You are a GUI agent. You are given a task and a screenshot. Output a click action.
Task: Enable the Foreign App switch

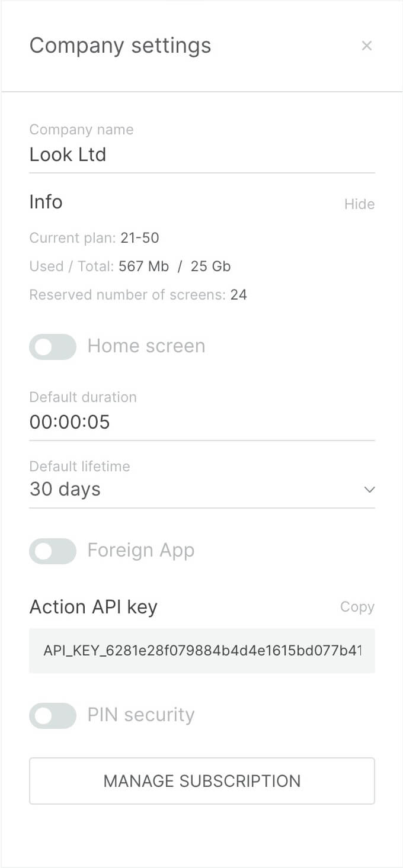coord(53,551)
